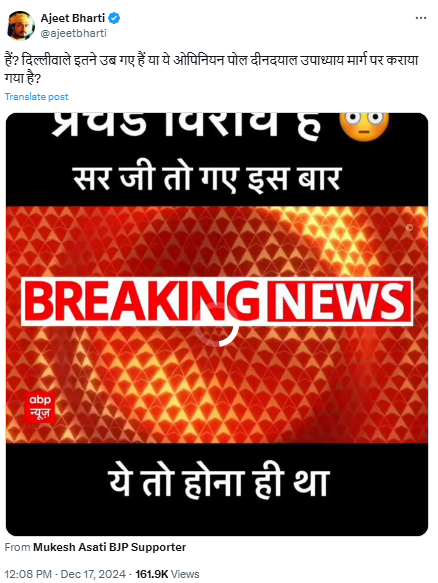This screenshot has height=583, width=438.
Task: Click Translate post
Action: [36, 97]
